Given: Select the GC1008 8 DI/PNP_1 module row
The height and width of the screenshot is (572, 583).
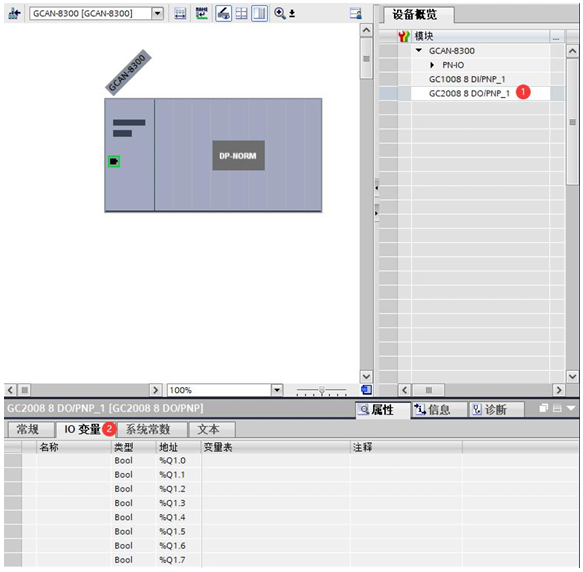Looking at the screenshot, I should coord(480,79).
